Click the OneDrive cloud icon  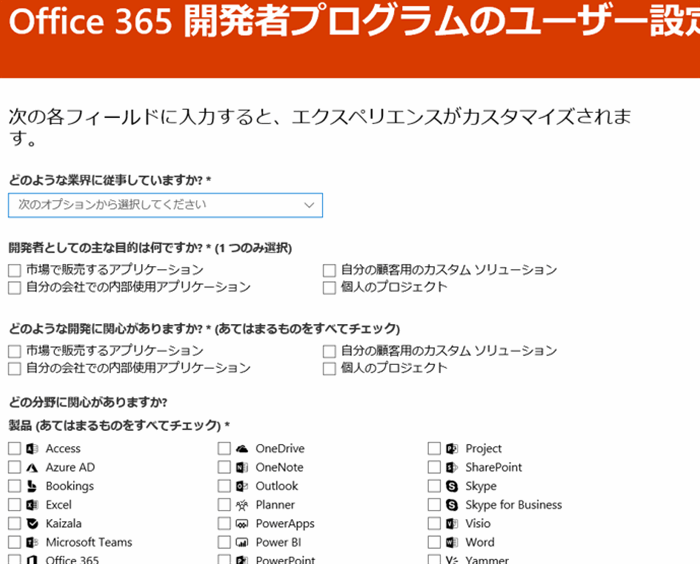[x=242, y=448]
